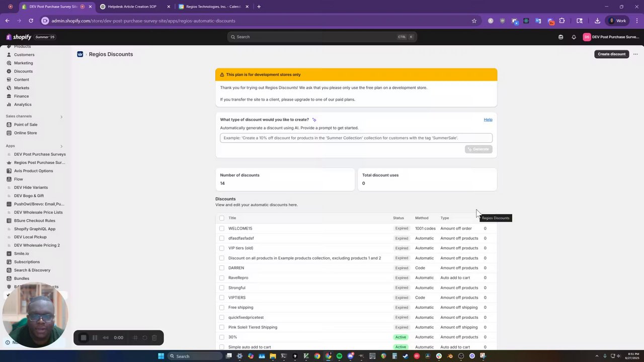Open the Shopify GraphiQL App
Image resolution: width=644 pixels, height=362 pixels.
35,229
